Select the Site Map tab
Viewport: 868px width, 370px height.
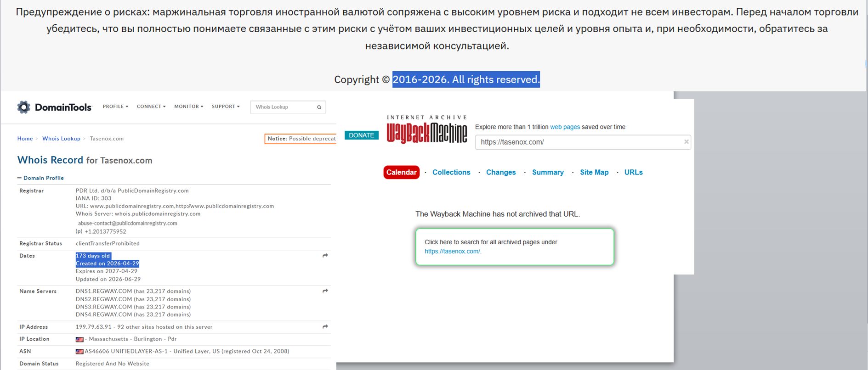tap(594, 172)
